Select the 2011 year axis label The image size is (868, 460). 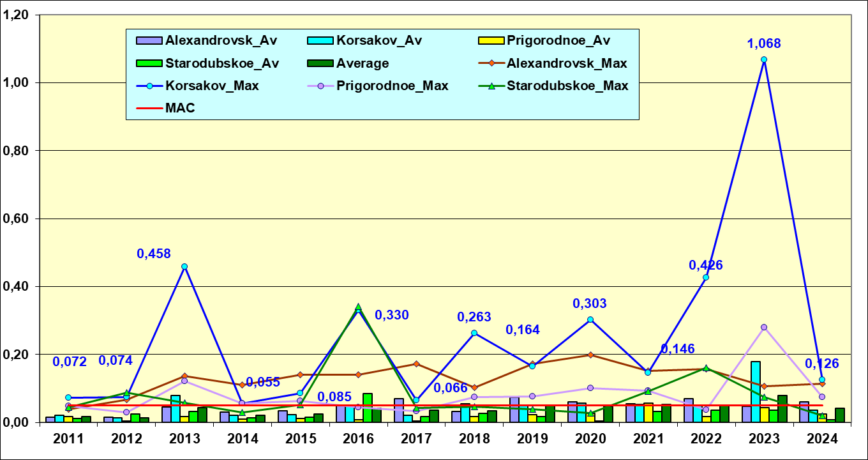pos(68,439)
